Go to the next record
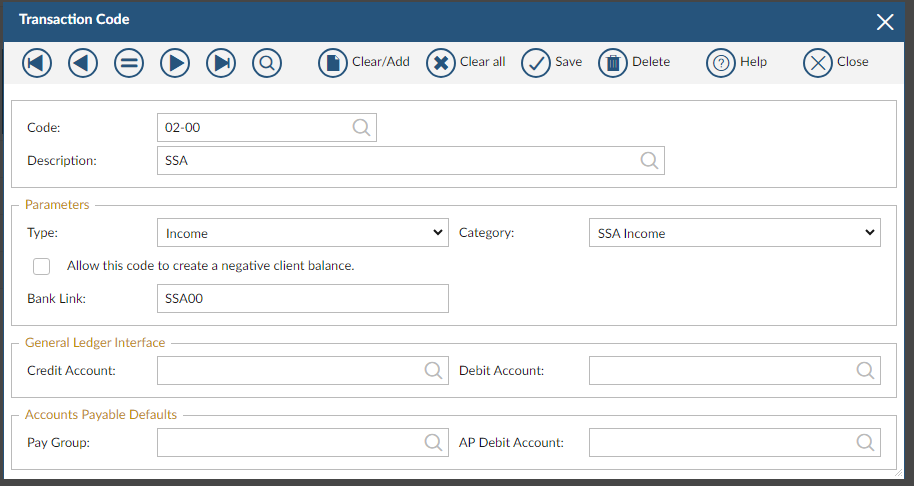The width and height of the screenshot is (914, 486). pyautogui.click(x=175, y=63)
